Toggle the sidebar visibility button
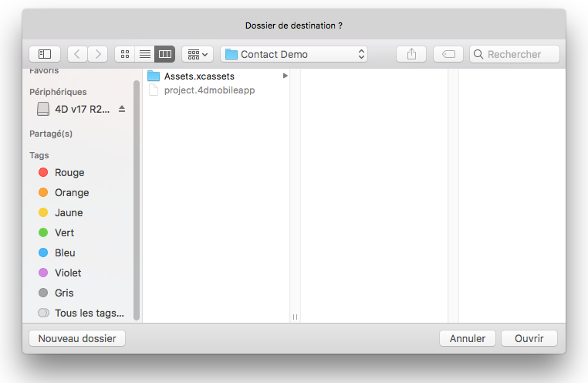 (x=45, y=54)
